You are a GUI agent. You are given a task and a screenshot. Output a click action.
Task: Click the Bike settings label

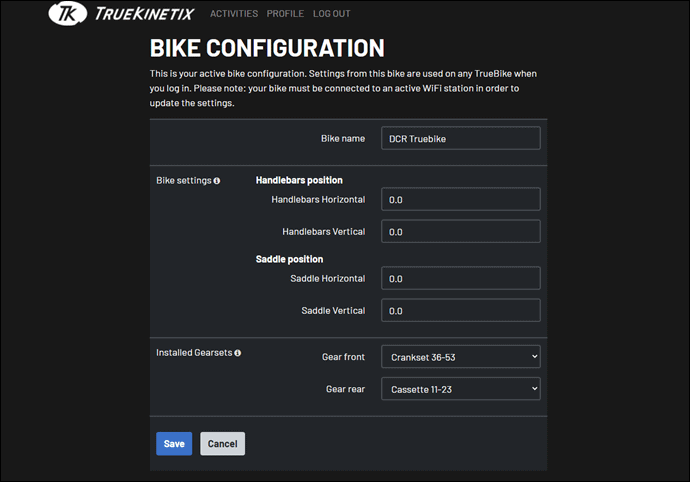[x=184, y=180]
